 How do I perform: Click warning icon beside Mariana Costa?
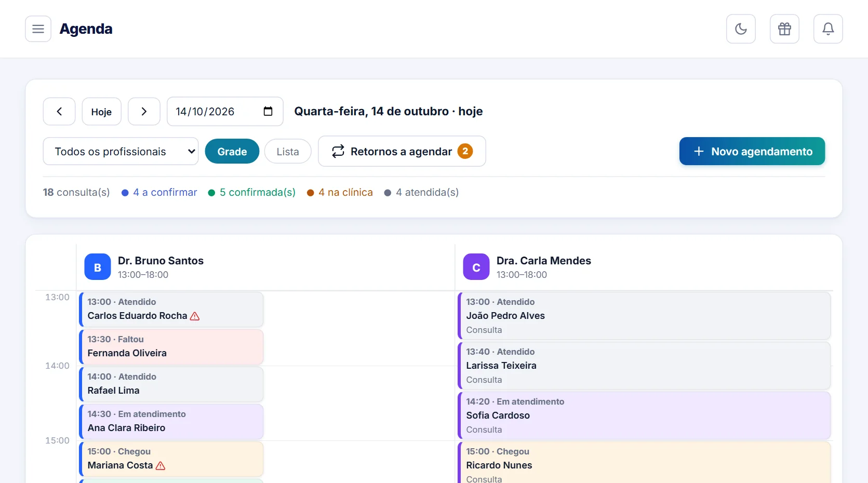[161, 465]
